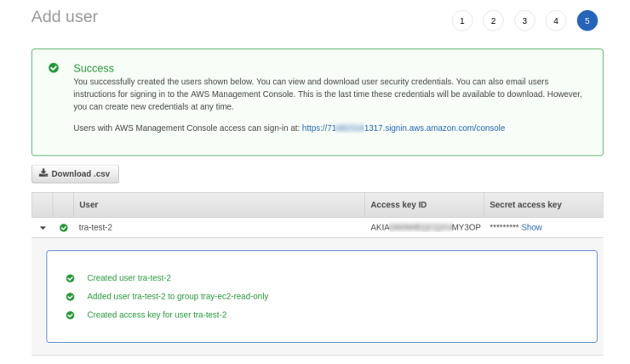Viewport: 630px width, 364px height.
Task: Return to step 4 of the wizard
Action: tap(556, 20)
